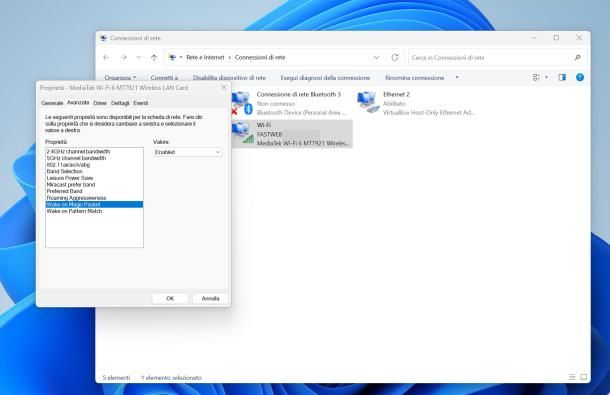Run Esegui diagnosi della connessione

325,78
